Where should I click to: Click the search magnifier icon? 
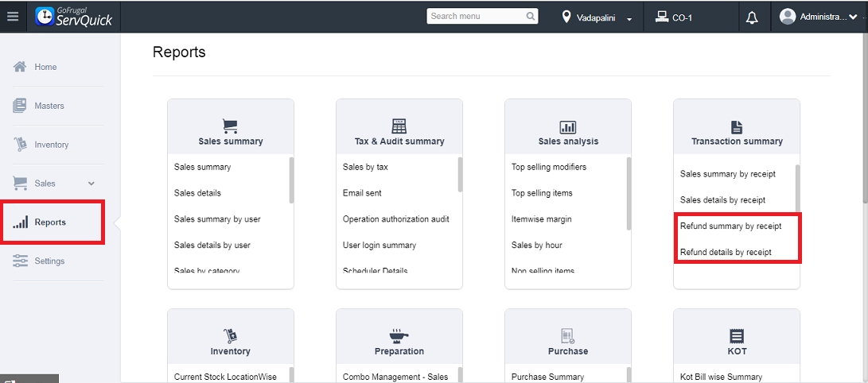click(x=531, y=16)
